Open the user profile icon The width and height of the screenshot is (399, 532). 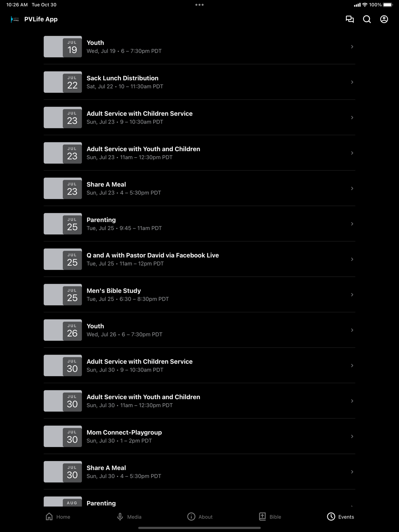click(x=384, y=19)
